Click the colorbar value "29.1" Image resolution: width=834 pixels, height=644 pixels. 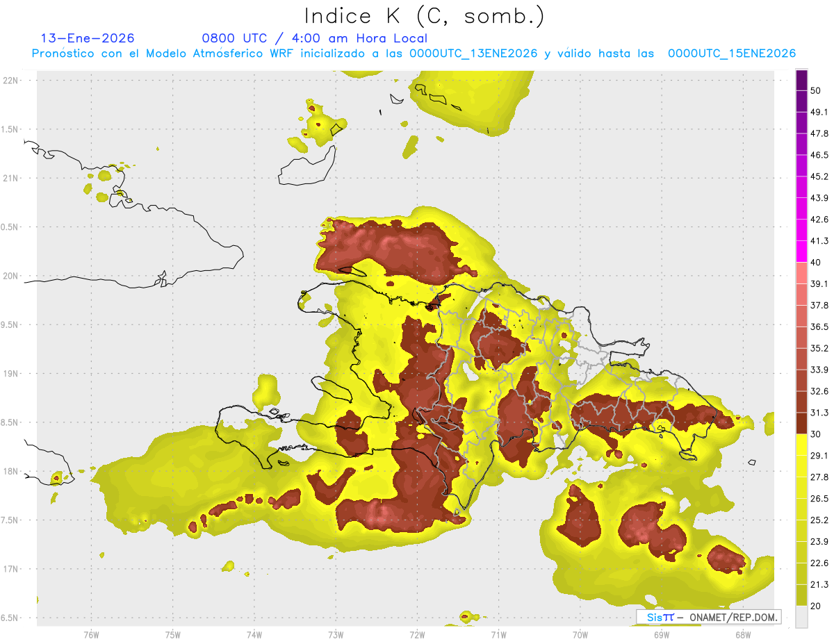point(819,456)
